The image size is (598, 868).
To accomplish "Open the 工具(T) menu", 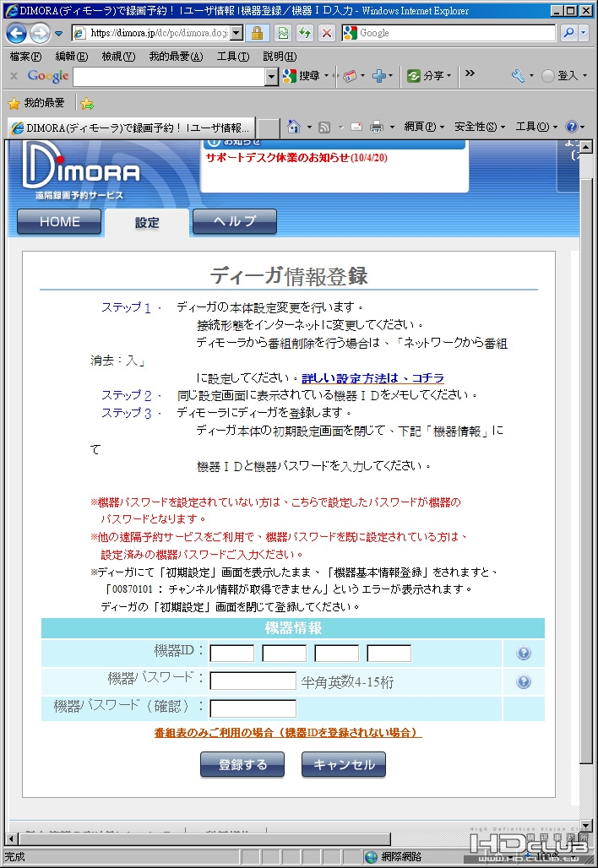I will point(232,57).
